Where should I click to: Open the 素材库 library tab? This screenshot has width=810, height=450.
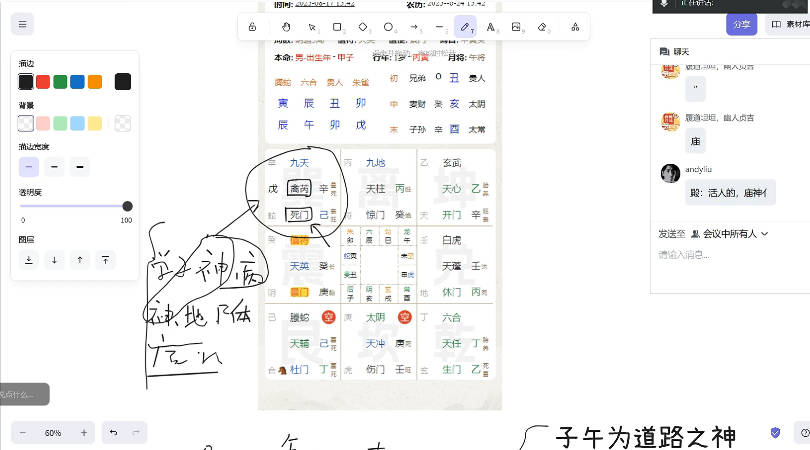pos(787,23)
